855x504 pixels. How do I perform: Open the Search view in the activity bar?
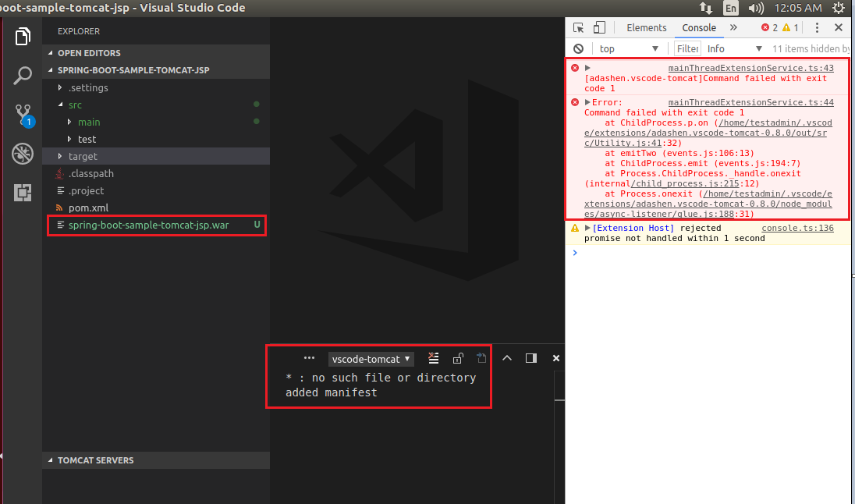[x=22, y=75]
